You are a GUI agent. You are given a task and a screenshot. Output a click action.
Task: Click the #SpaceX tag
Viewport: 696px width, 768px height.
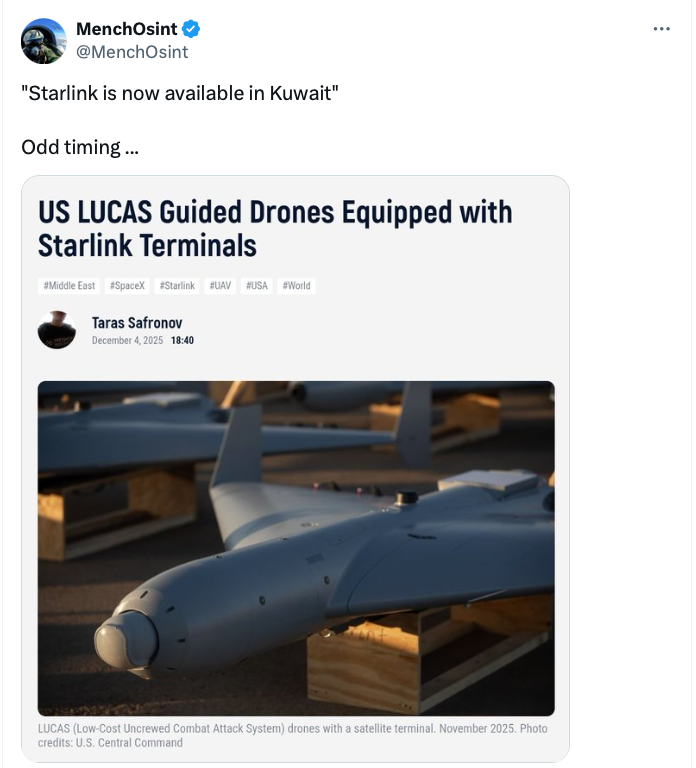pos(128,286)
